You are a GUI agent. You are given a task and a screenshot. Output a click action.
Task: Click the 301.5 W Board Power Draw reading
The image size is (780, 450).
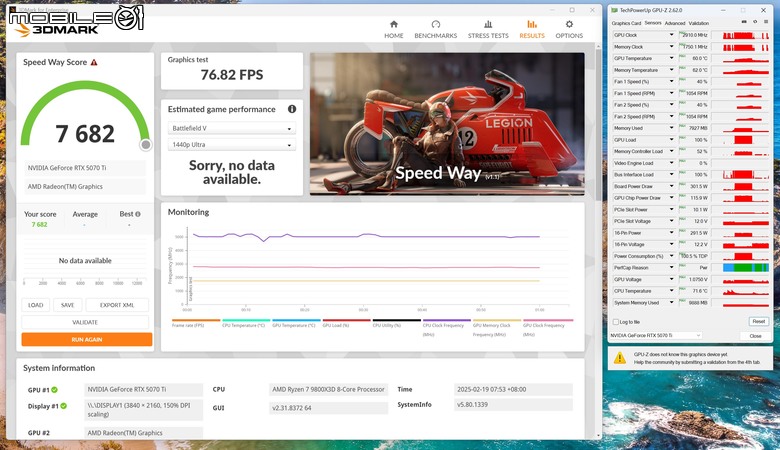pos(699,186)
